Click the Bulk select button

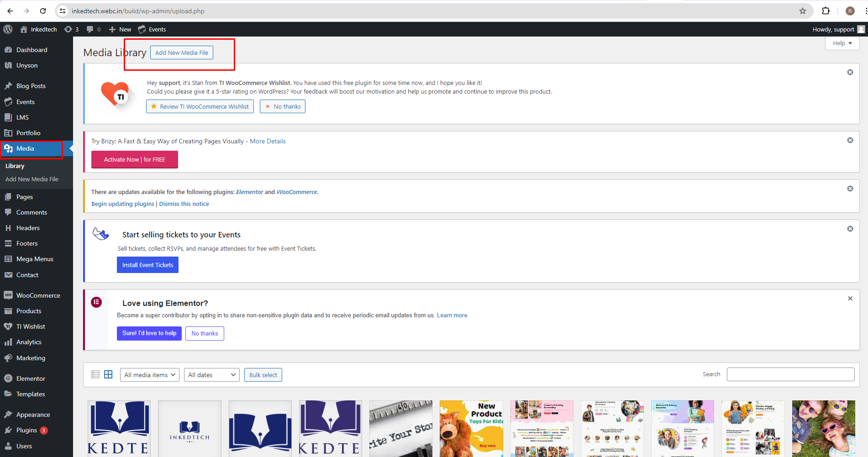pyautogui.click(x=263, y=375)
